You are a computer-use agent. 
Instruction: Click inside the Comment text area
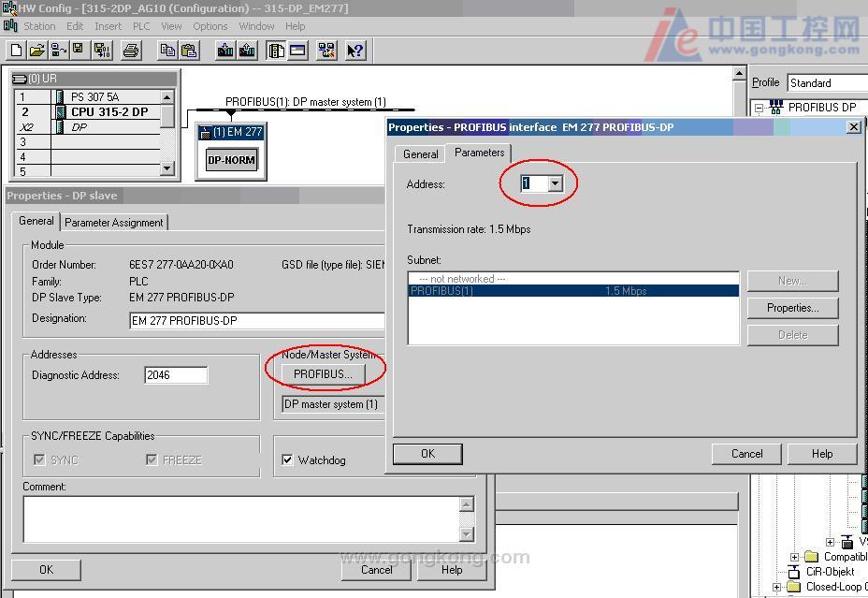tap(242, 519)
